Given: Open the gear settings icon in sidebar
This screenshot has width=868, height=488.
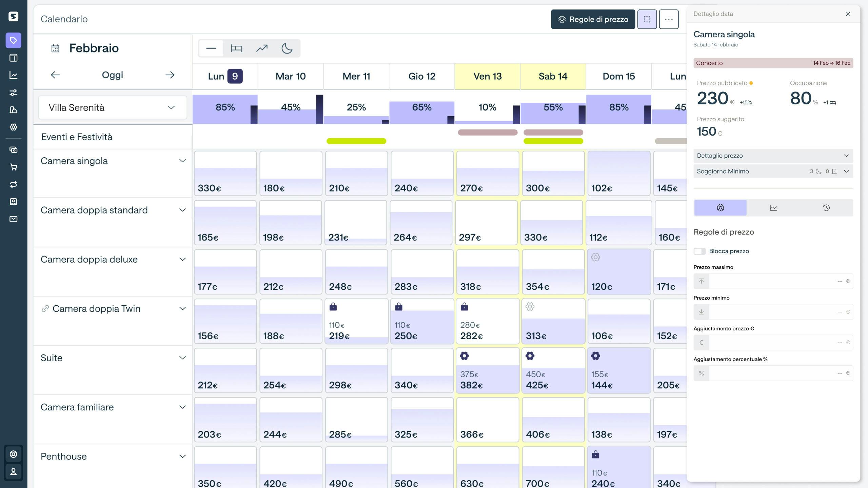Looking at the screenshot, I should coord(13,127).
